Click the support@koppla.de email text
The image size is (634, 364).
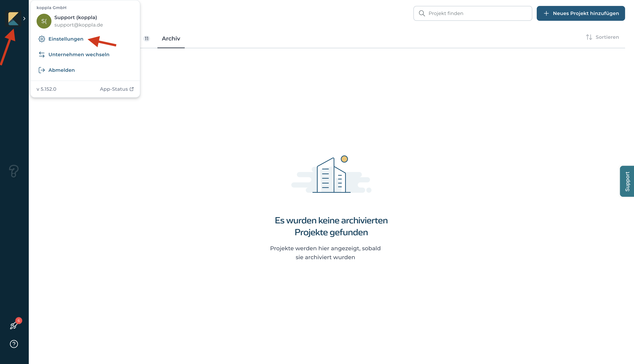(x=79, y=25)
